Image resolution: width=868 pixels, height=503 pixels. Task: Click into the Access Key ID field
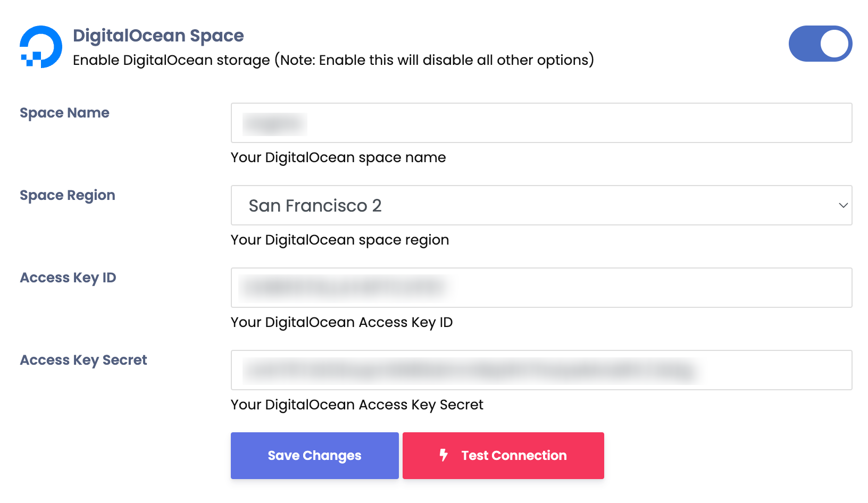(x=540, y=288)
